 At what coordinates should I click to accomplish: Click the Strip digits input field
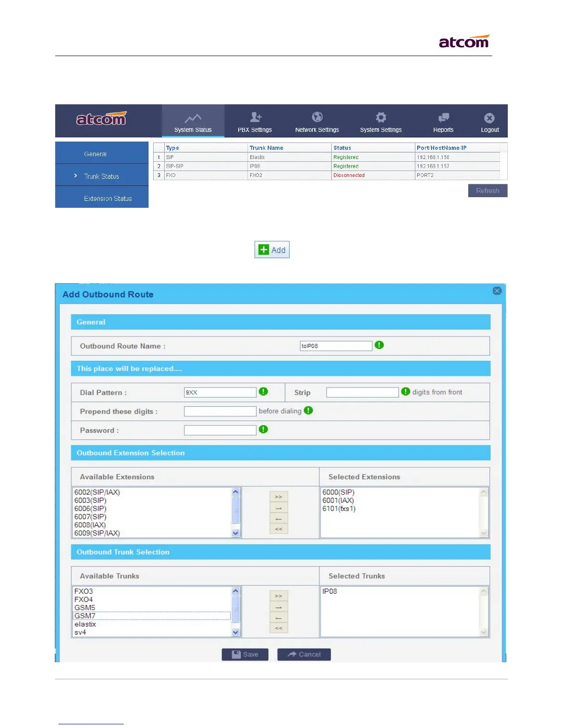(x=362, y=392)
